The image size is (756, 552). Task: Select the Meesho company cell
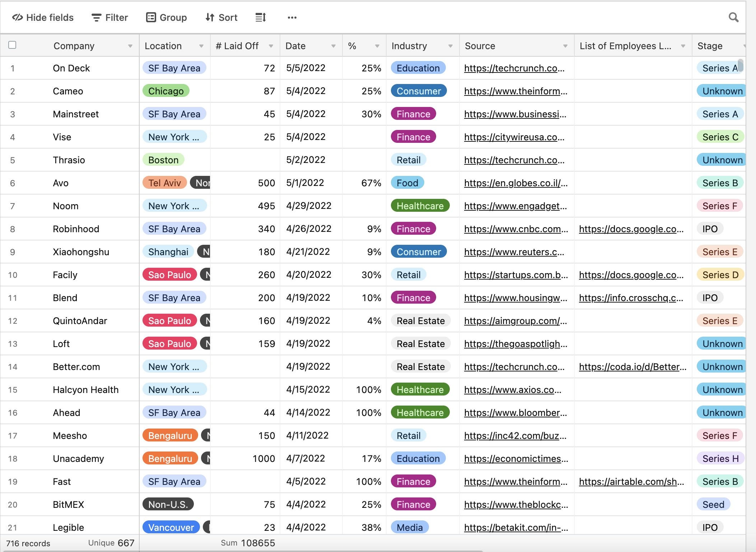click(x=70, y=436)
